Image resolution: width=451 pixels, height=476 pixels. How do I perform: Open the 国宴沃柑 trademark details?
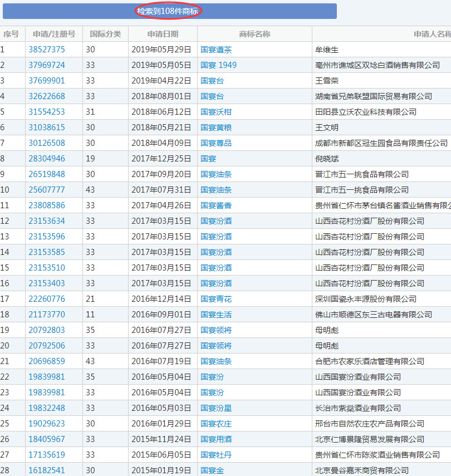(x=216, y=112)
